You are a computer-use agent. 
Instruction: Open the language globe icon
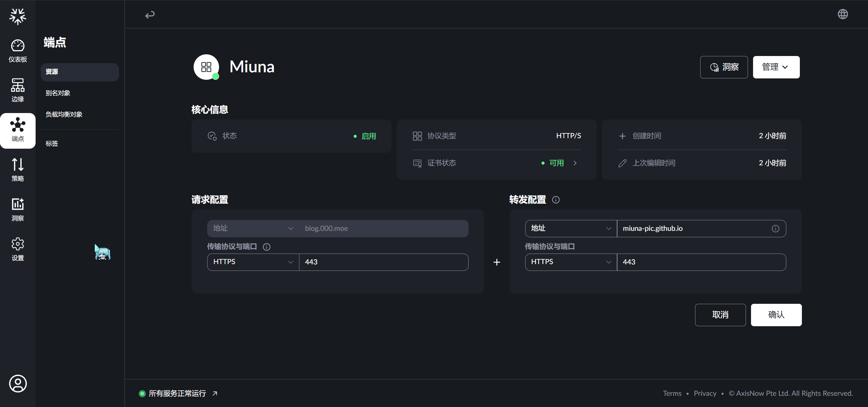pyautogui.click(x=843, y=14)
